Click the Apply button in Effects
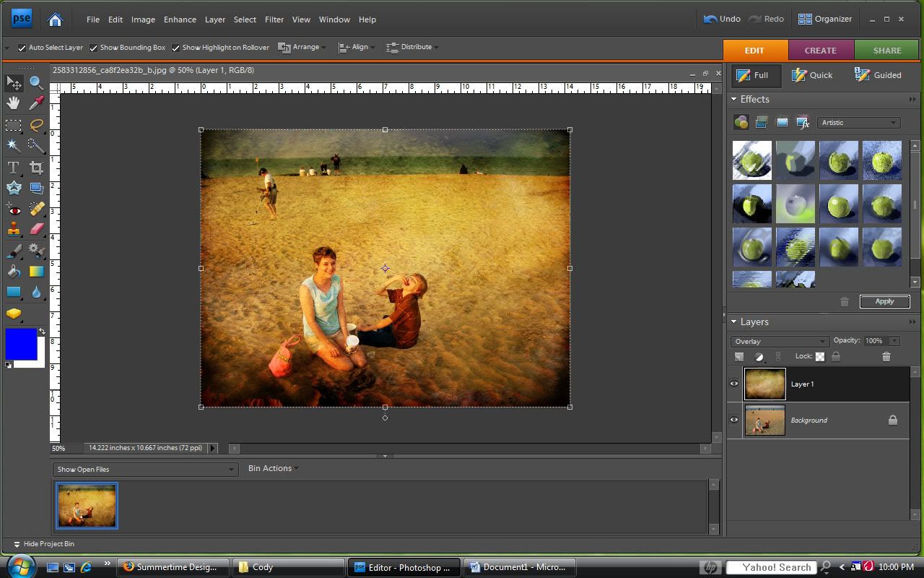Viewport: 924px width, 578px height. tap(884, 301)
